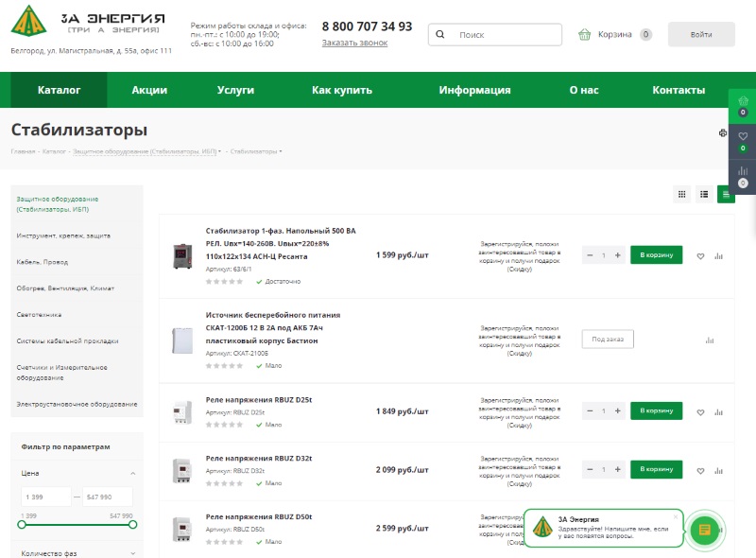The image size is (756, 558).
Task: Go to Контакты in navigation bar
Action: pyautogui.click(x=679, y=90)
